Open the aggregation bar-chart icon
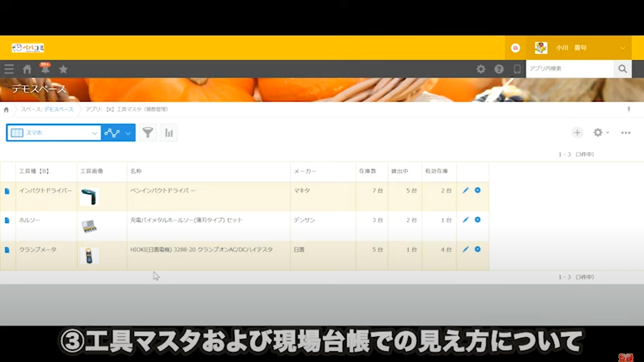 pyautogui.click(x=169, y=132)
